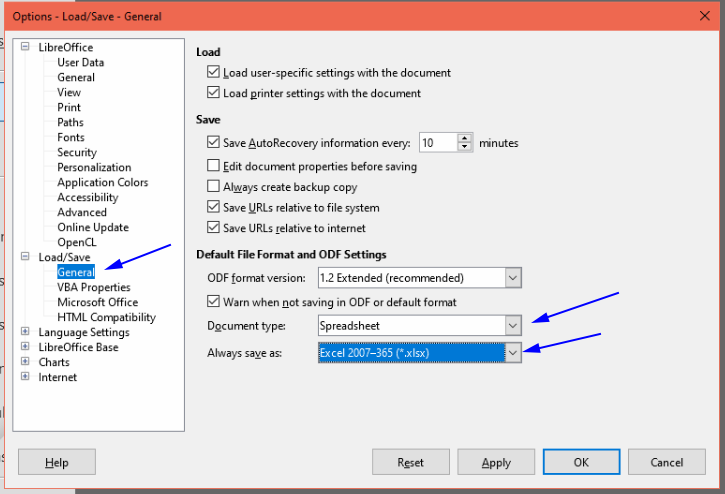Select User Data in the tree
Image resolution: width=725 pixels, height=494 pixels.
pos(80,62)
